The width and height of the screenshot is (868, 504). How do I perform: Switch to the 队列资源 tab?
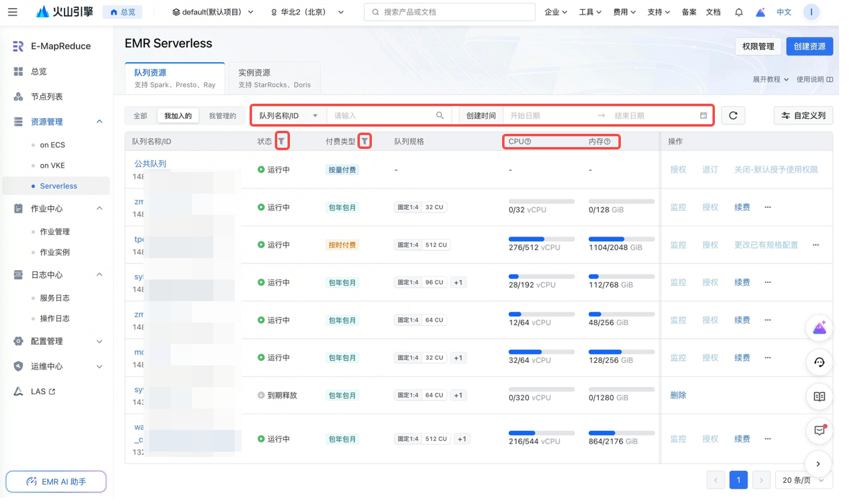[x=175, y=78]
